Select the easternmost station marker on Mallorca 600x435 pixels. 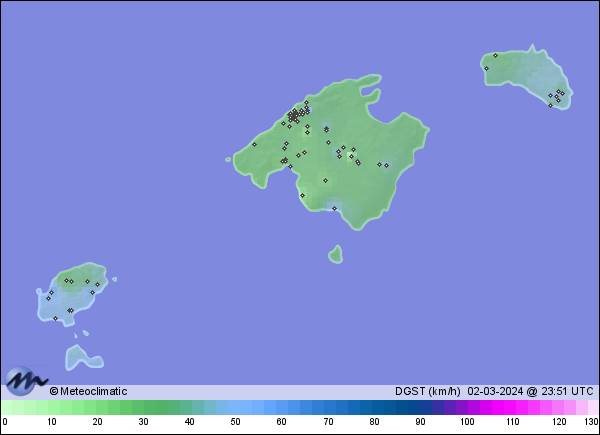(x=386, y=165)
